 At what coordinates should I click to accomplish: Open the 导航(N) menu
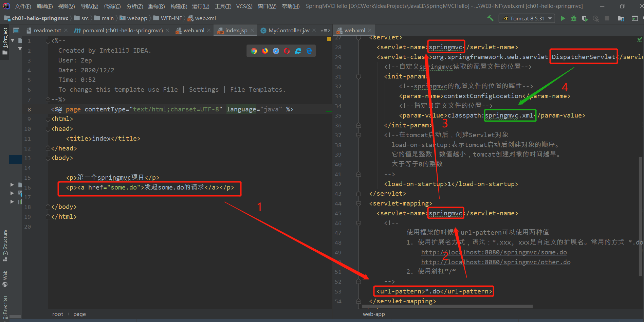tap(89, 6)
